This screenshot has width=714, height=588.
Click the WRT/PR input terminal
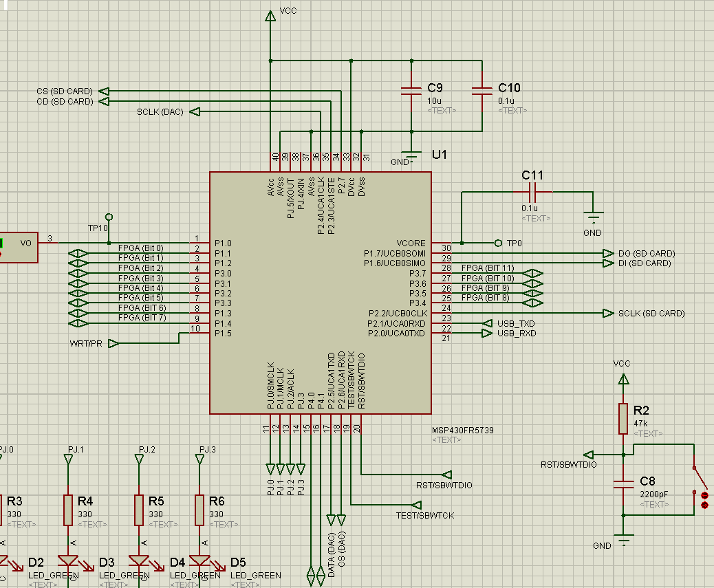113,343
